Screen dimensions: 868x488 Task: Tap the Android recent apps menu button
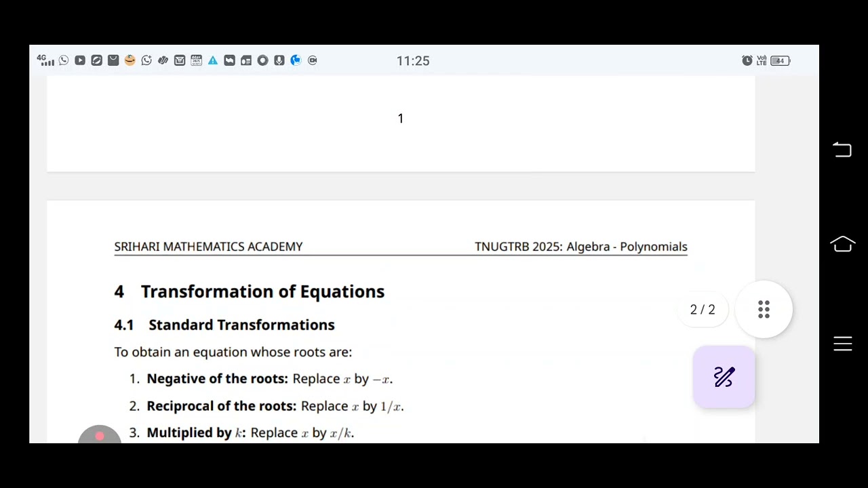click(x=842, y=344)
